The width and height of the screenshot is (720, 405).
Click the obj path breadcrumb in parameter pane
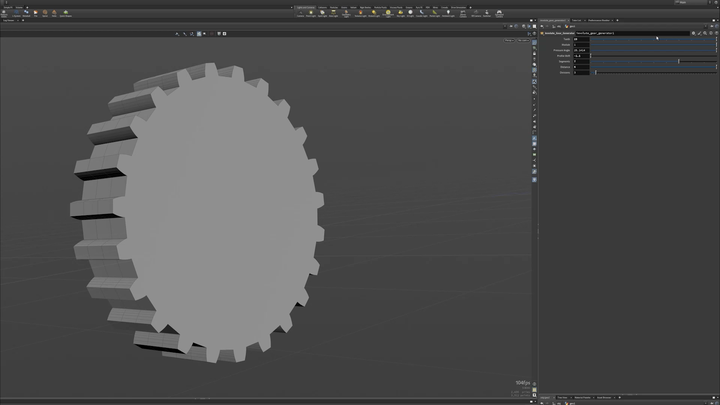[559, 26]
